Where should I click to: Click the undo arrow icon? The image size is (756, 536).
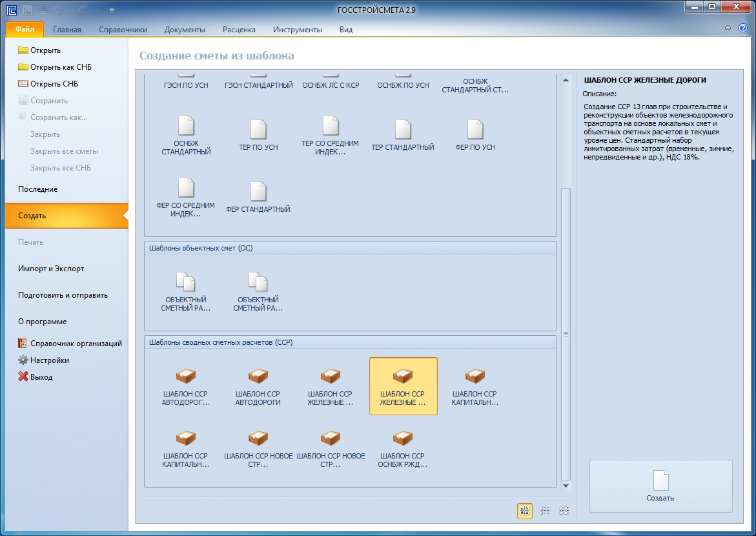[59, 10]
